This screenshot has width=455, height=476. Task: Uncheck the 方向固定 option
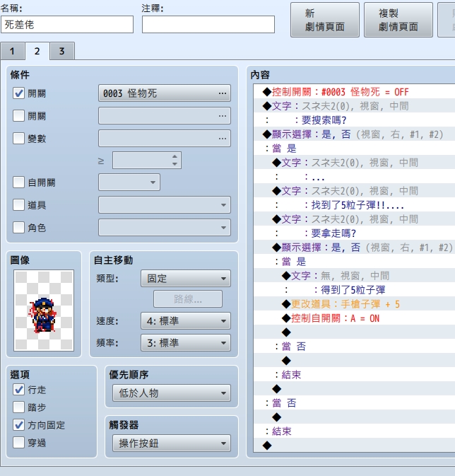(x=18, y=425)
